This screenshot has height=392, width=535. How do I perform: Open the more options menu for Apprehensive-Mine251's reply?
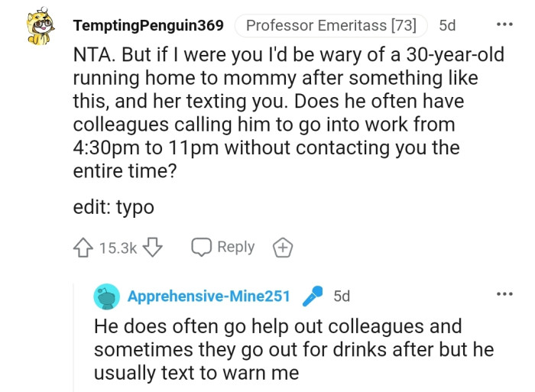[x=504, y=294]
